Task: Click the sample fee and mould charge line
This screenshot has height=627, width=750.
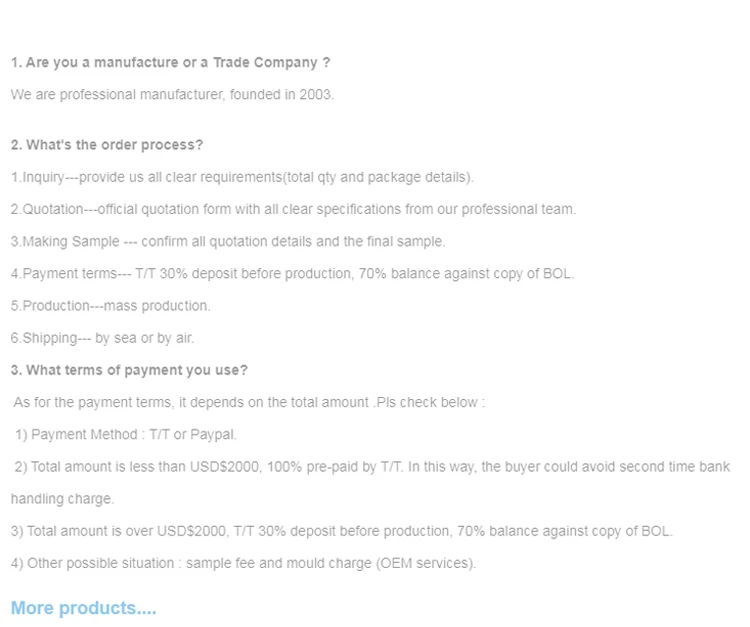Action: tap(243, 563)
